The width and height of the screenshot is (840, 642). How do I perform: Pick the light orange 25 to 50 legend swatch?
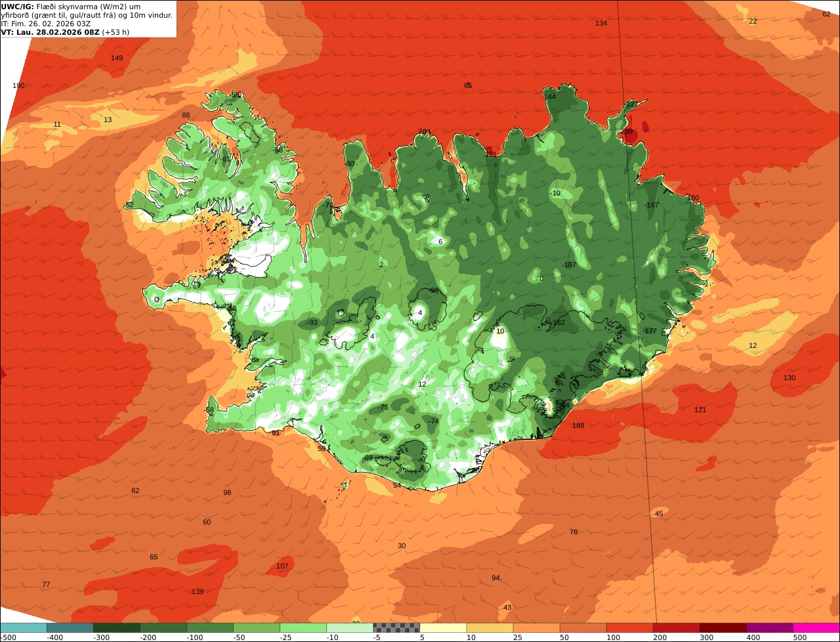tap(536, 628)
